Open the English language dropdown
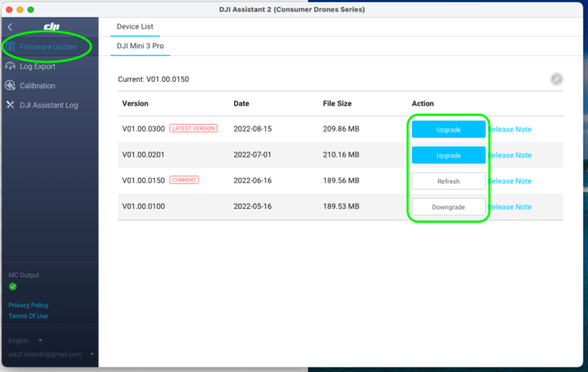Image resolution: width=588 pixels, height=372 pixels. (25, 341)
